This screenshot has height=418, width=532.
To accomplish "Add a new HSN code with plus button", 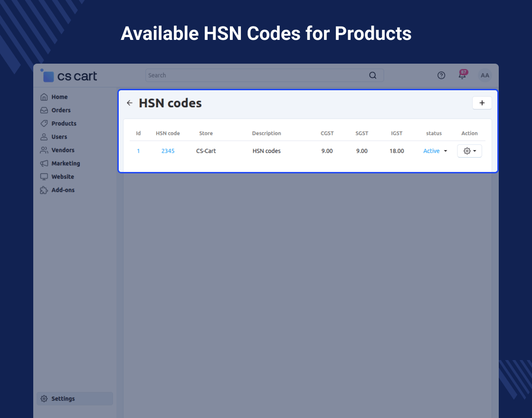I will 482,103.
